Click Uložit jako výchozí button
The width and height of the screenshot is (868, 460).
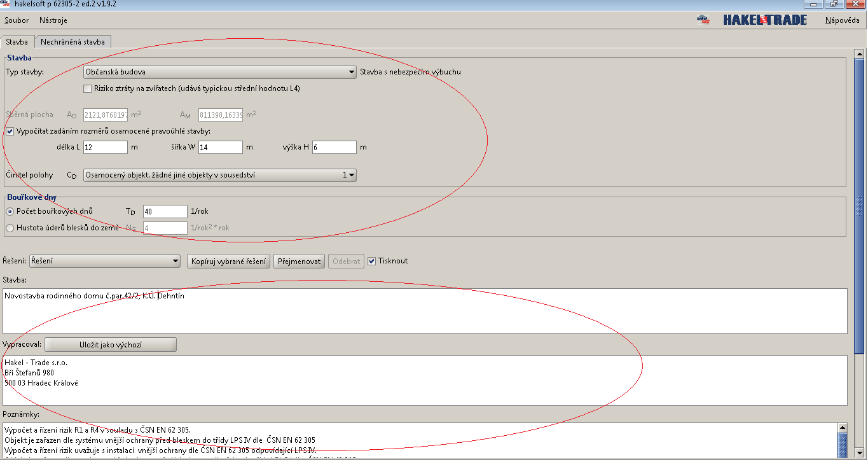(111, 344)
